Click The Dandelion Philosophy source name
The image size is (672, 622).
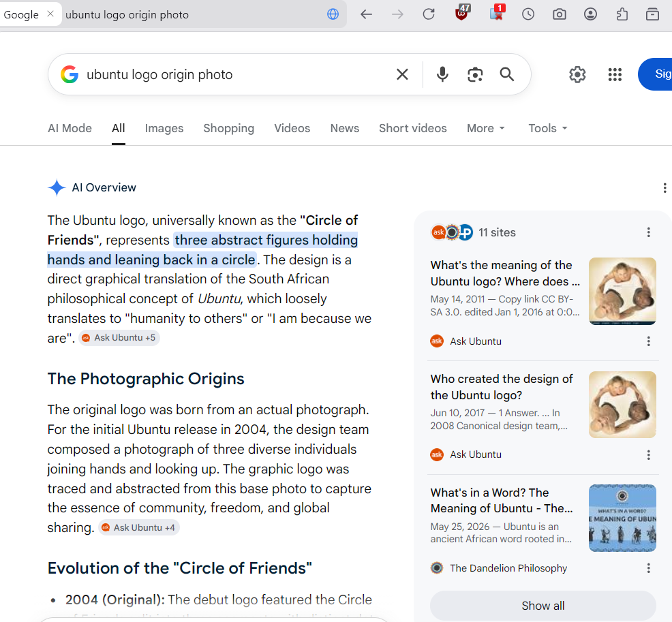[x=508, y=568]
